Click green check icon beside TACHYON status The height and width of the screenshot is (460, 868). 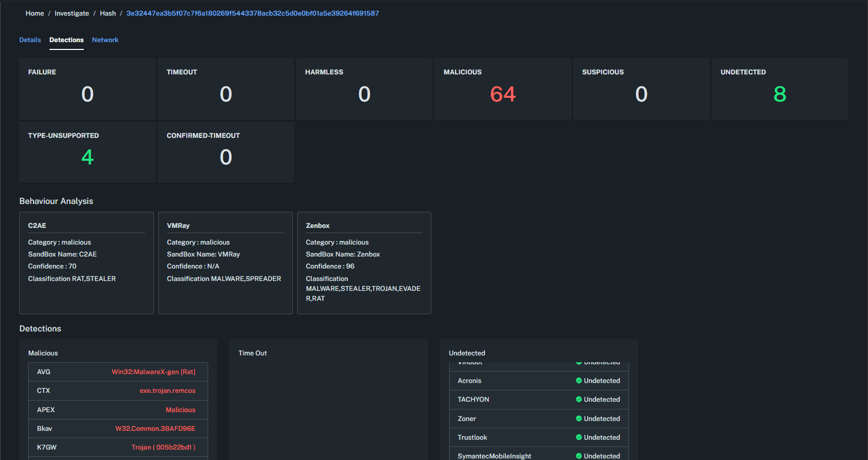tap(579, 400)
